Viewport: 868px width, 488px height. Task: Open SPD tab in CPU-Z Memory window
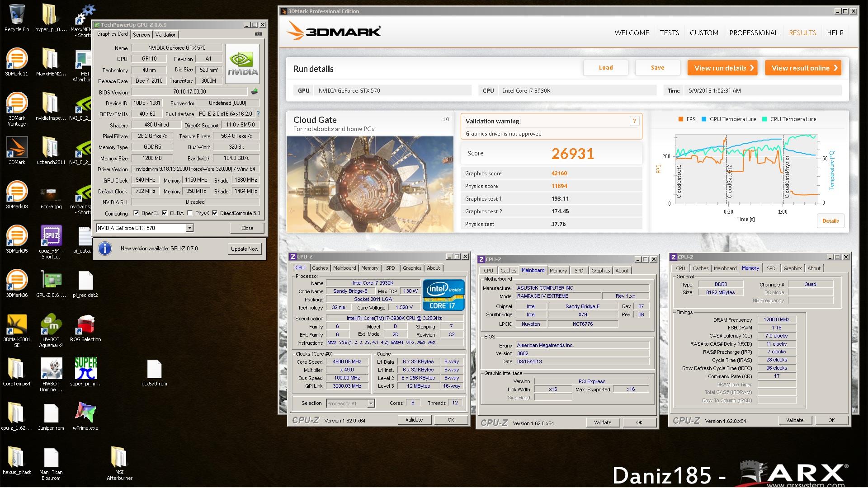click(771, 269)
